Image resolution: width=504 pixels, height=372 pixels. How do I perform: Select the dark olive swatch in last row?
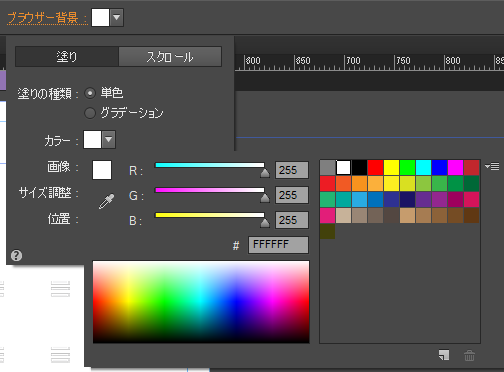(327, 231)
